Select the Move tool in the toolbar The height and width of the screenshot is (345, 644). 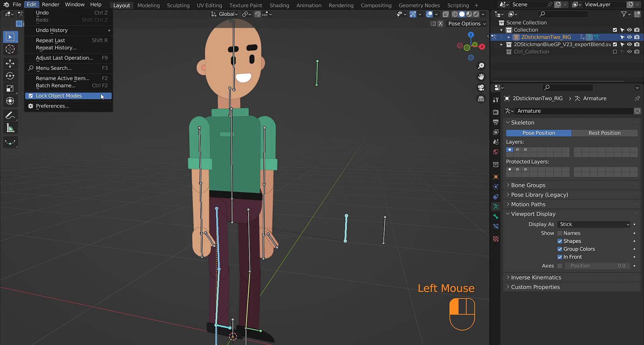click(10, 63)
